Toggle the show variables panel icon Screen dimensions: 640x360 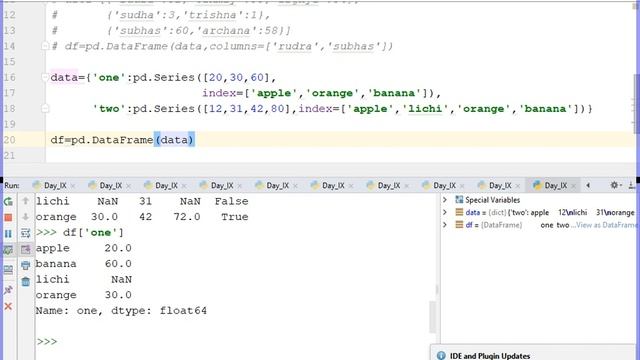(8, 270)
